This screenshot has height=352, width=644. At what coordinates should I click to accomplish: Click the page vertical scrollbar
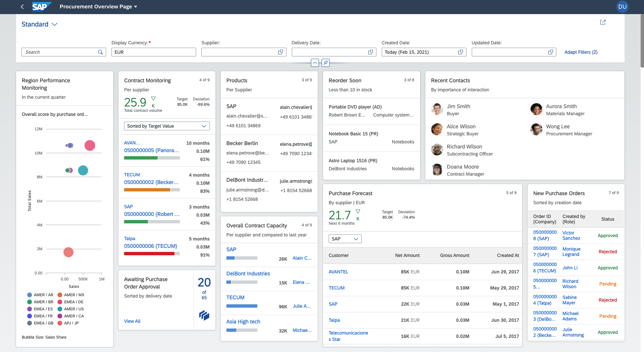[642, 40]
